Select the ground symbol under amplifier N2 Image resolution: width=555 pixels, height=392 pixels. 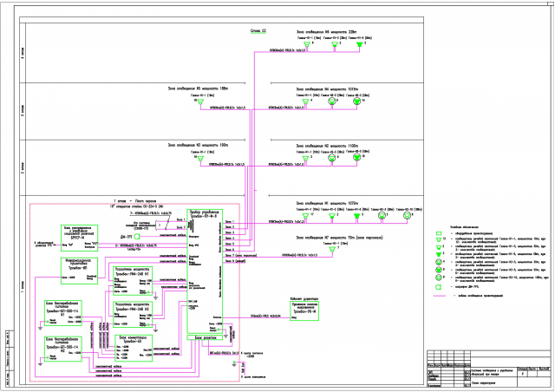coord(155,330)
